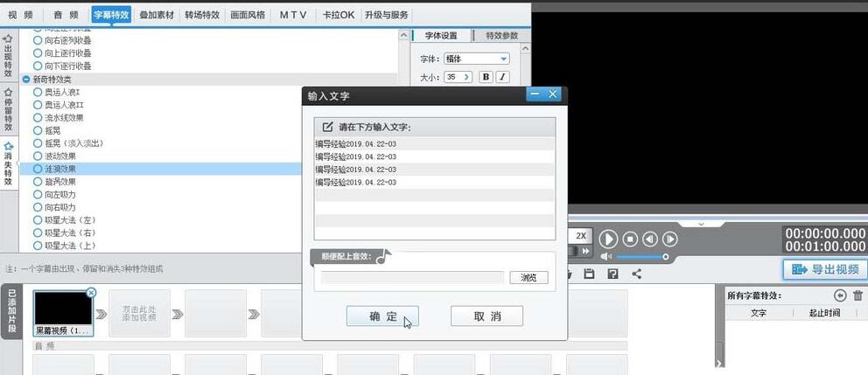The image size is (868, 375).
Task: Click the 确定 button in the dialog
Action: click(381, 316)
